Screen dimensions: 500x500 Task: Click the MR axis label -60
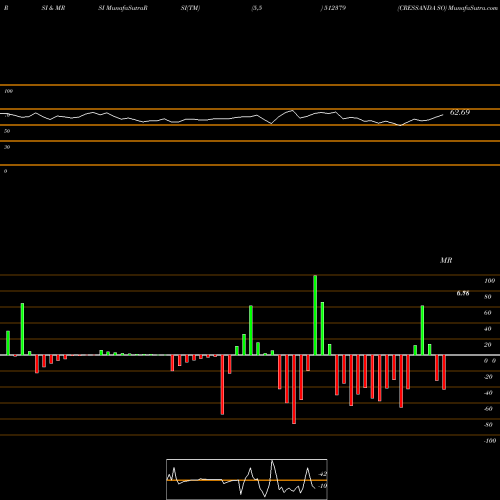(x=488, y=409)
